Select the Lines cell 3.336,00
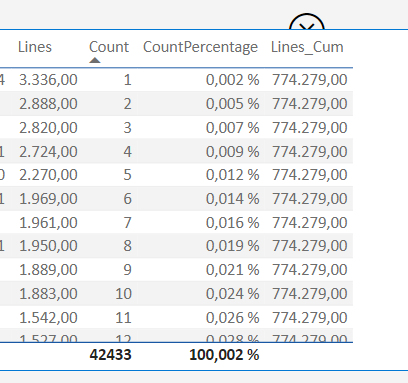408x383 pixels. (x=48, y=80)
